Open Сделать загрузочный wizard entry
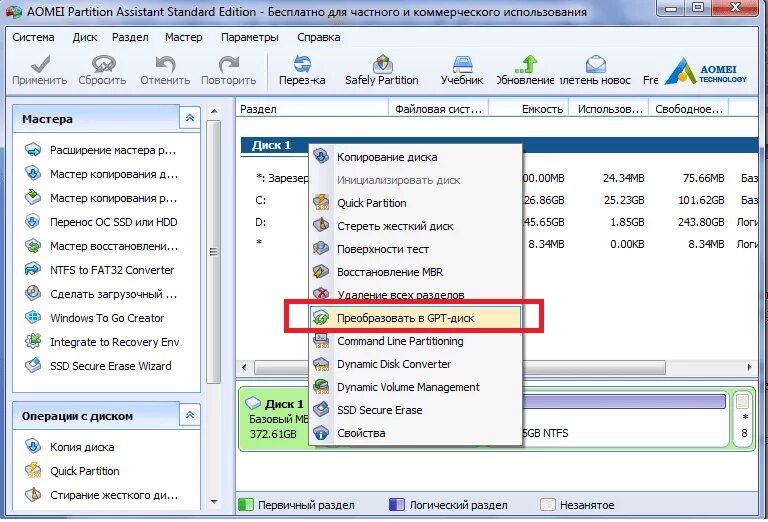This screenshot has height=522, width=768. pos(101,294)
